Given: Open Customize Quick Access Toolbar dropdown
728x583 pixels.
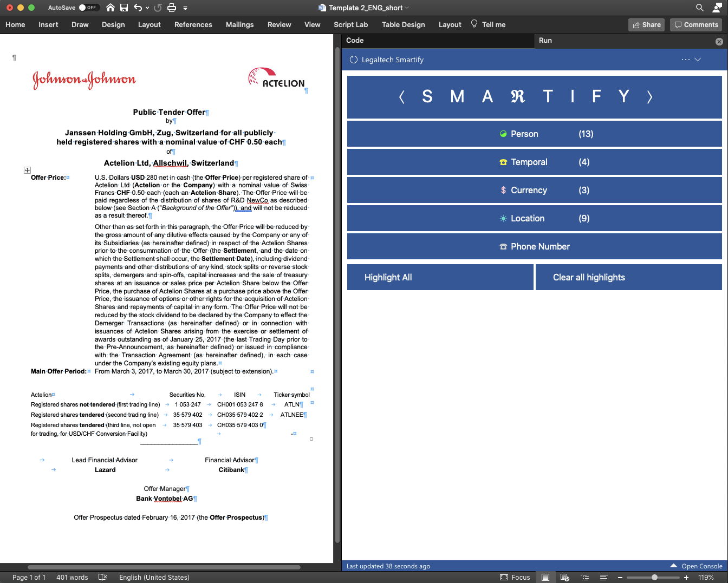Looking at the screenshot, I should tap(185, 8).
